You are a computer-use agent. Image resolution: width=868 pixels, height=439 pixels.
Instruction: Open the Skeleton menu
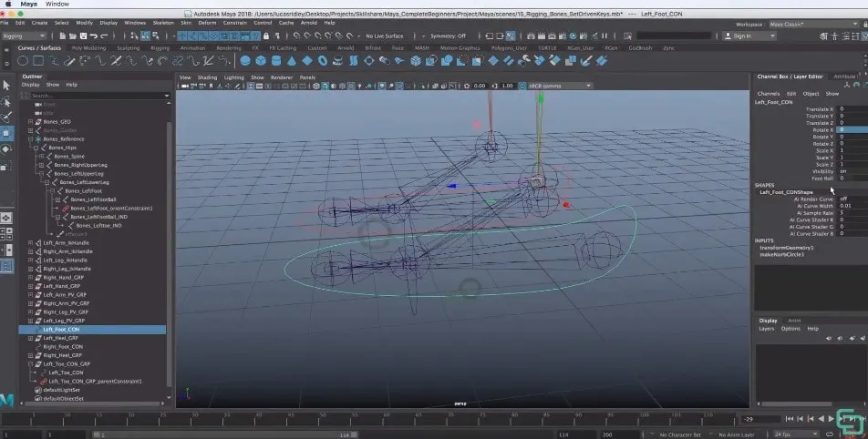(163, 22)
